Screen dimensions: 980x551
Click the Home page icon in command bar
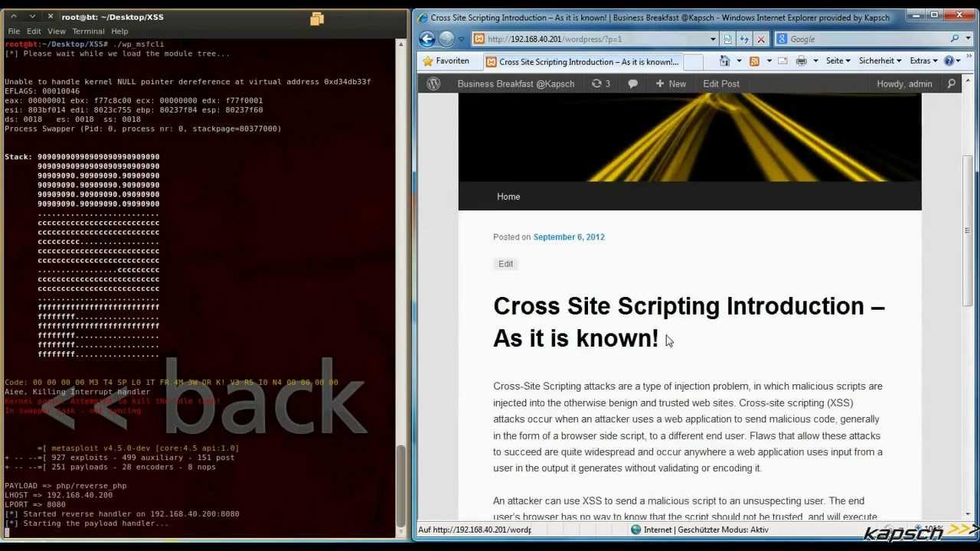pyautogui.click(x=725, y=60)
